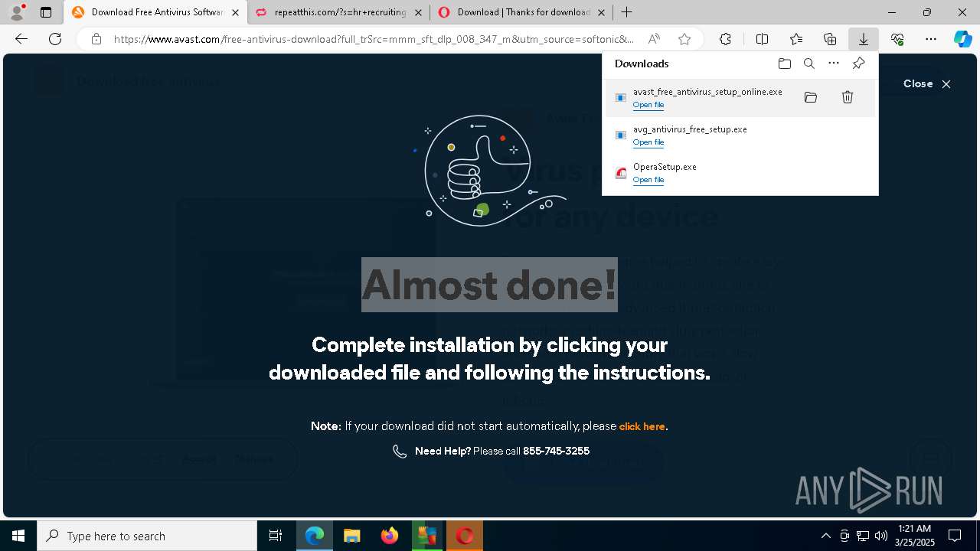The height and width of the screenshot is (551, 980).
Task: Open Copilot sidebar icon
Action: [x=963, y=39]
